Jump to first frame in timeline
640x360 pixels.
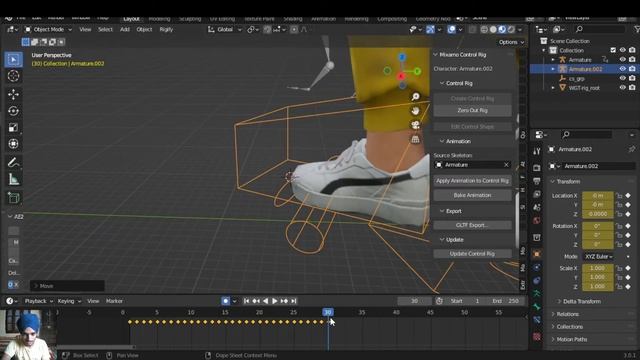click(246, 301)
